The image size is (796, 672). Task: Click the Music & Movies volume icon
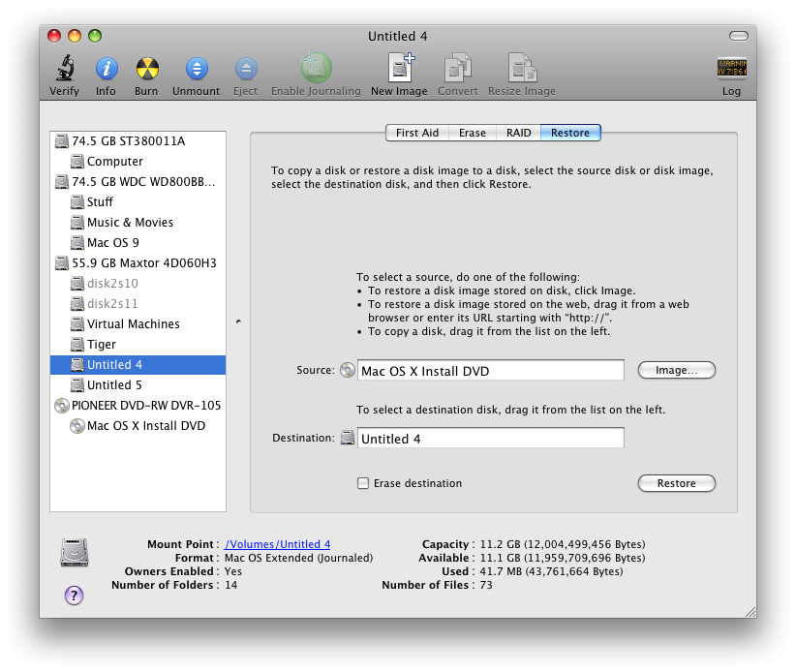[77, 223]
